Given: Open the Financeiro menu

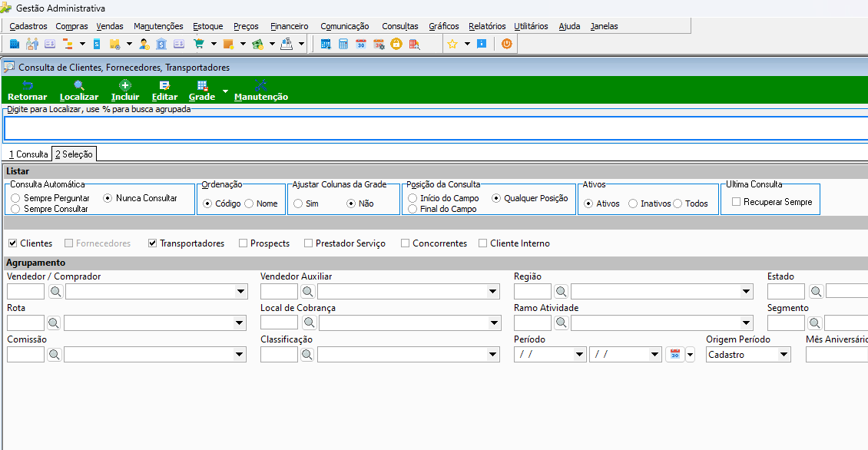Looking at the screenshot, I should pyautogui.click(x=290, y=26).
